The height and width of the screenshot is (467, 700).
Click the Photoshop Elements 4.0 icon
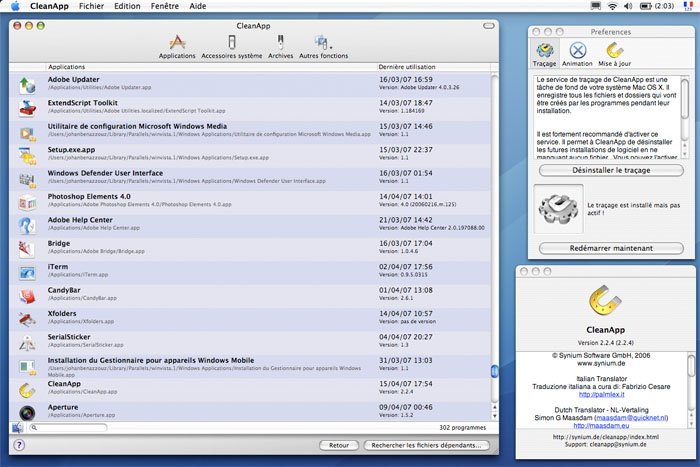point(27,203)
